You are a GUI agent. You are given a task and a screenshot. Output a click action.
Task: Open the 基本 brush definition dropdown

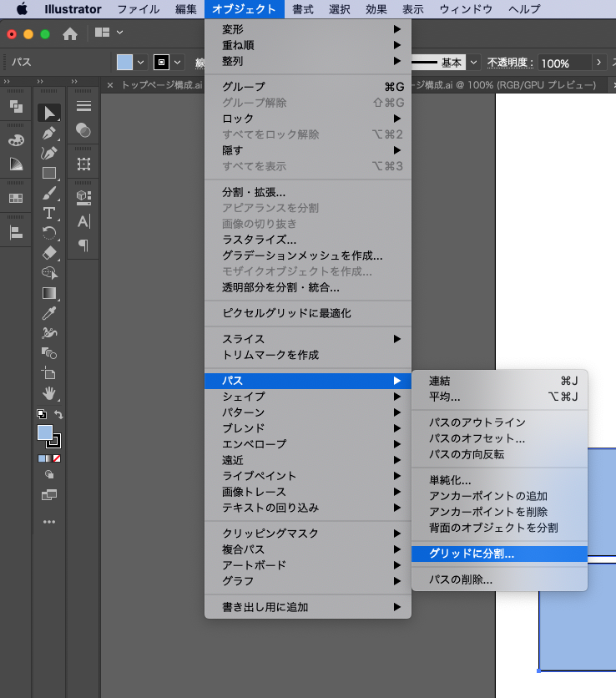473,63
